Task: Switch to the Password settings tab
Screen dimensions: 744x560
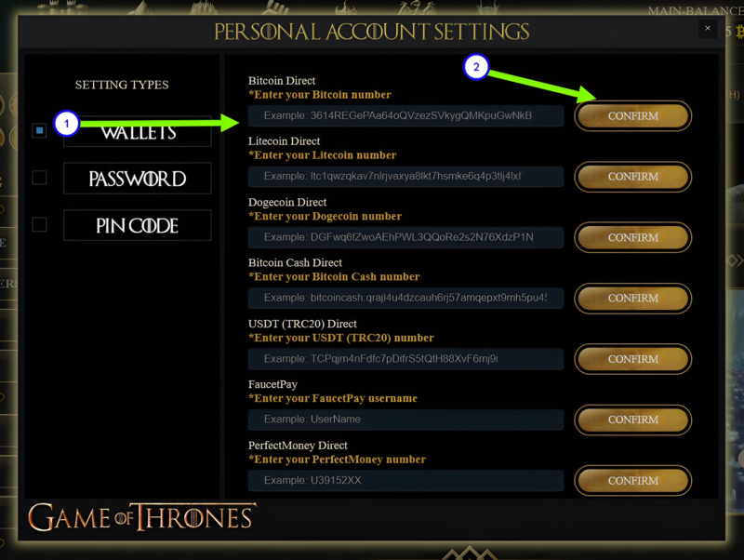Action: (137, 179)
